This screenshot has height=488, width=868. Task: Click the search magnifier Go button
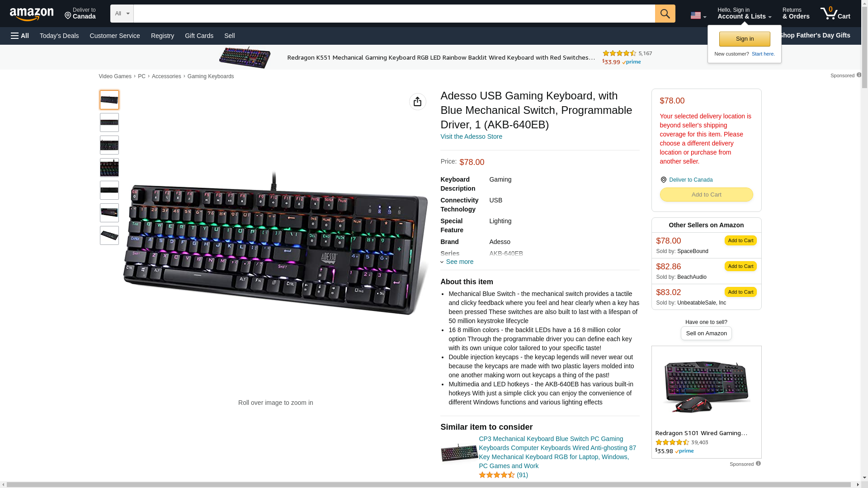pyautogui.click(x=665, y=14)
